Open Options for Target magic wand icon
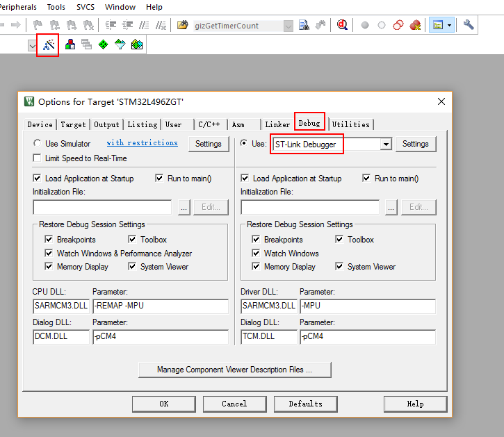Viewport: 504px width, 437px height. pyautogui.click(x=48, y=45)
